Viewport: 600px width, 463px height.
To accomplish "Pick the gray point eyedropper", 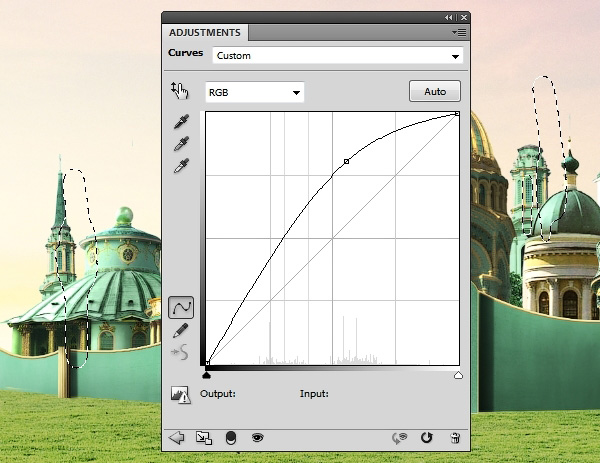I will click(181, 143).
